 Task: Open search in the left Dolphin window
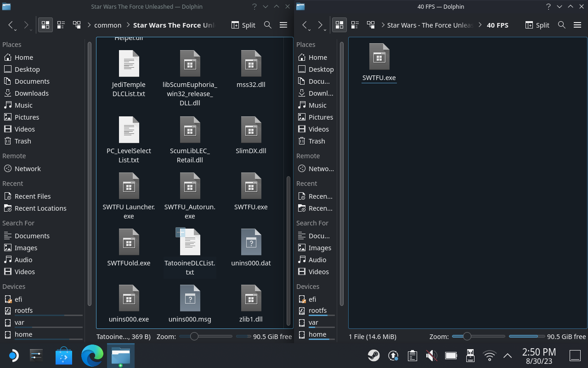268,25
